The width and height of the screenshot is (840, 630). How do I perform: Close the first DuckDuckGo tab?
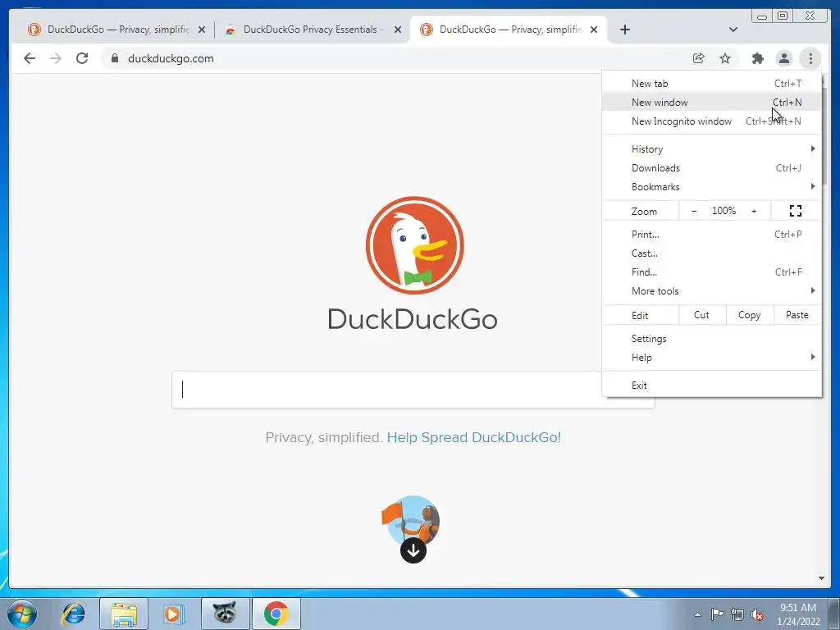coord(202,30)
